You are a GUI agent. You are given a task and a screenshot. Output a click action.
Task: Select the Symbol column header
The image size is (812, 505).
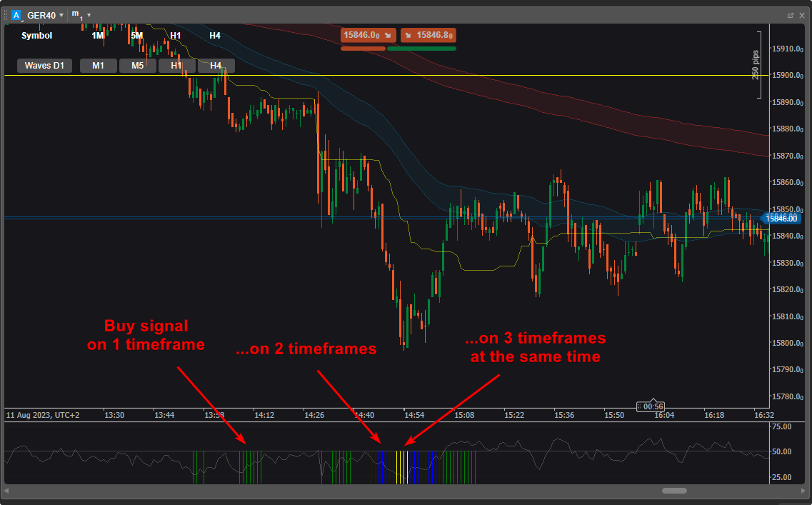pyautogui.click(x=36, y=35)
